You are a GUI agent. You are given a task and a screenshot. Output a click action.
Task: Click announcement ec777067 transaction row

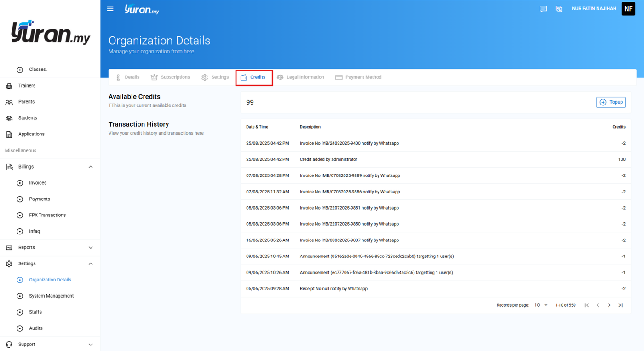pyautogui.click(x=436, y=272)
